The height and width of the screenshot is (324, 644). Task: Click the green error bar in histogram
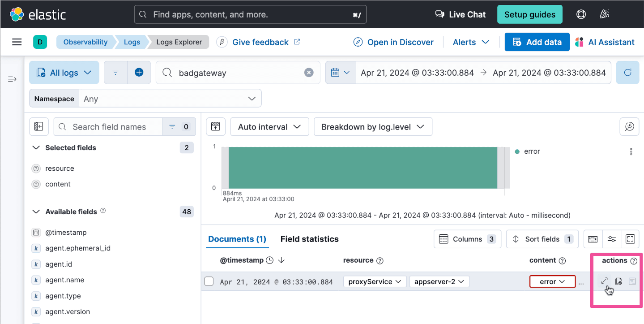click(x=363, y=168)
